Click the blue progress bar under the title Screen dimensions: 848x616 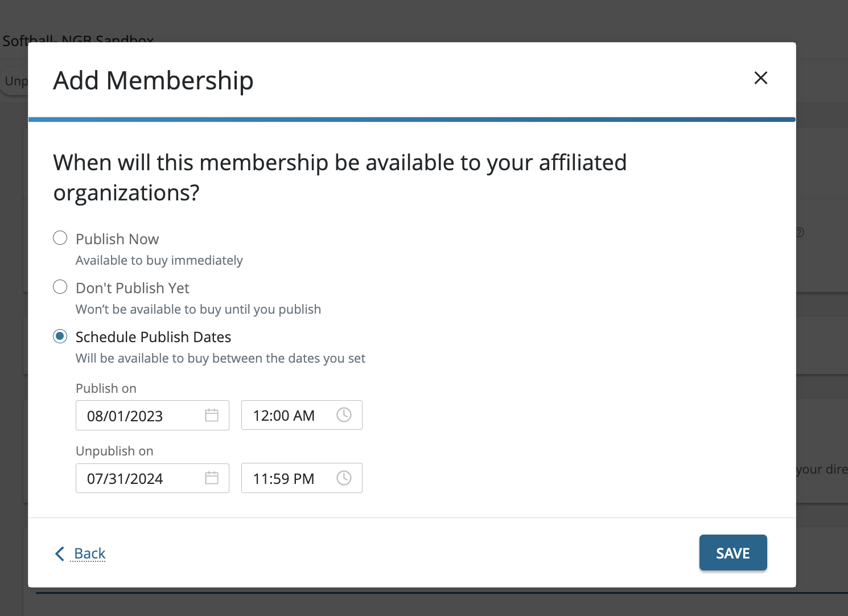(x=411, y=120)
